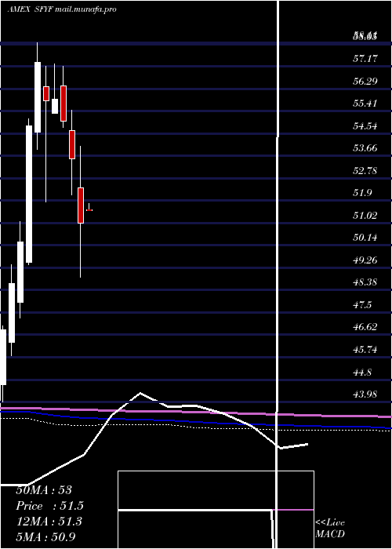Click the 51.02 price axis label
Screen dimensions: 392x549
tap(365, 216)
